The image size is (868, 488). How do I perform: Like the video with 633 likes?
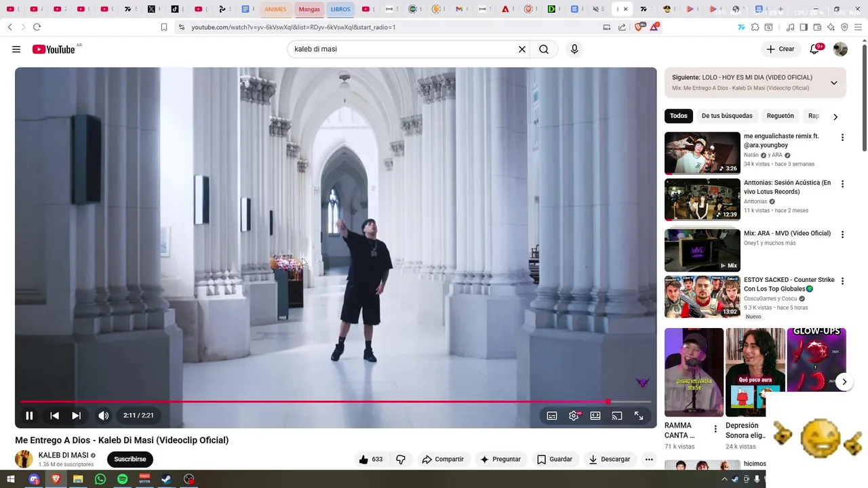pyautogui.click(x=370, y=459)
